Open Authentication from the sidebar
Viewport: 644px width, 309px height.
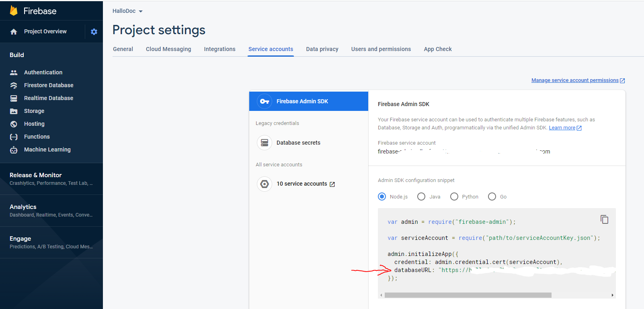click(43, 72)
